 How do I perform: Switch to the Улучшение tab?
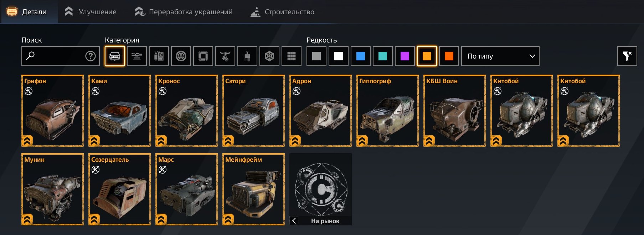pyautogui.click(x=91, y=12)
